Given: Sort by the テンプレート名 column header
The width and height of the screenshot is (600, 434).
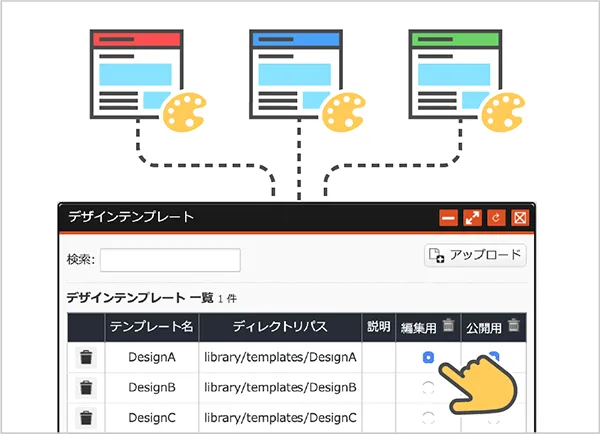Looking at the screenshot, I should coord(151,327).
